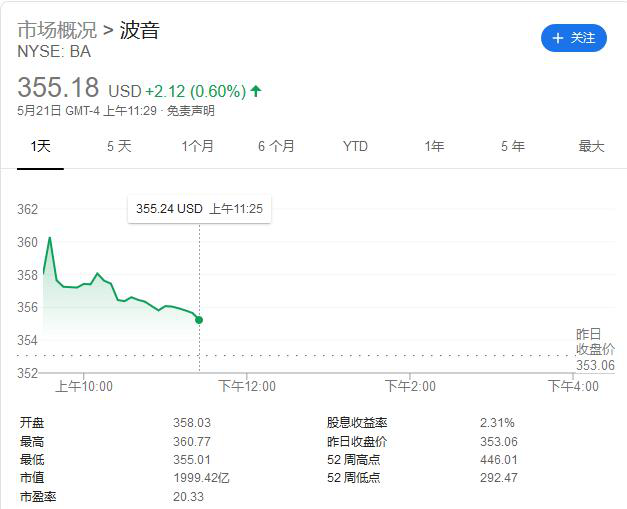The width and height of the screenshot is (627, 509).
Task: Click the 昨日收盘价 table label
Action: point(357,441)
